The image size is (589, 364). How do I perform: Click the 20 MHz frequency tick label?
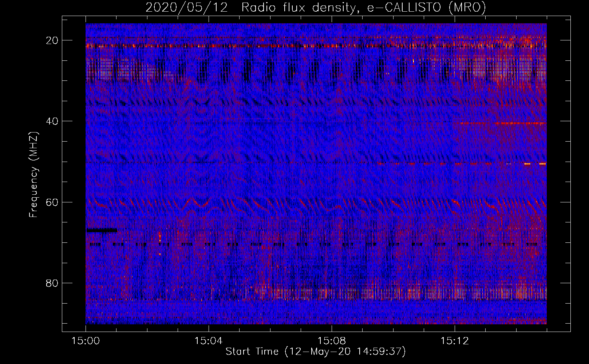pyautogui.click(x=52, y=40)
